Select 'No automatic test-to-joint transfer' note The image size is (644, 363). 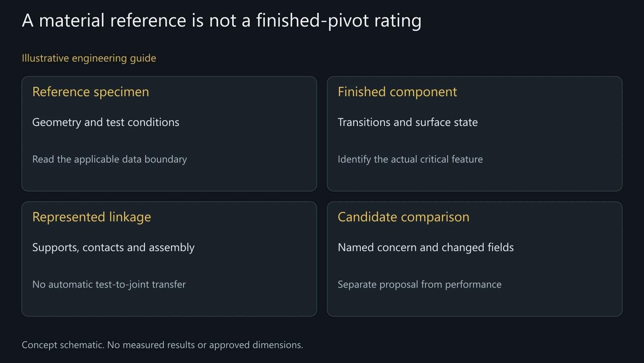tap(109, 285)
